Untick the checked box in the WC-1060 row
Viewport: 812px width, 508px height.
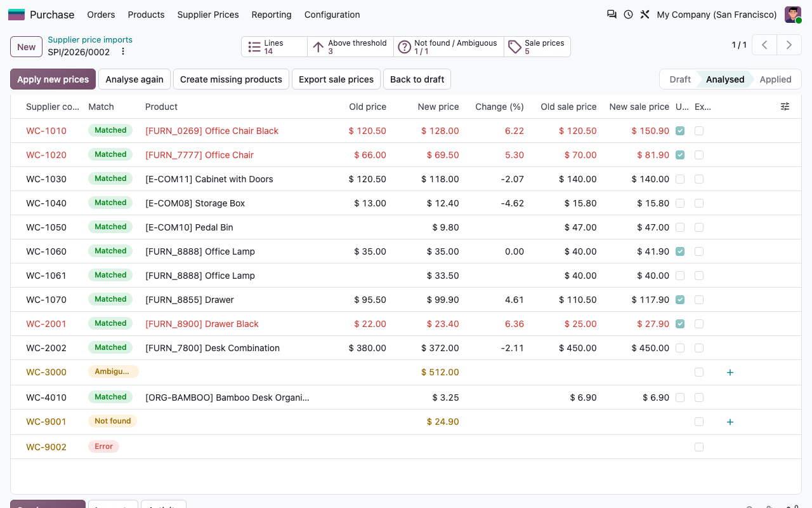[680, 251]
